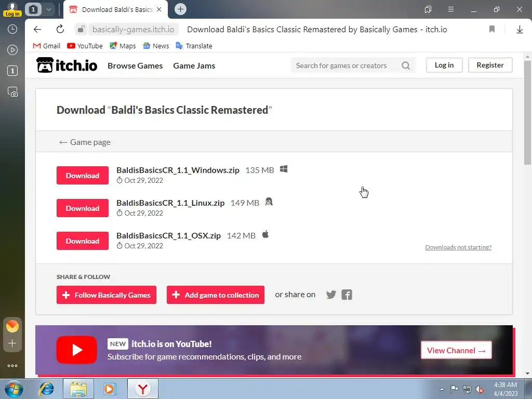Open File Explorer from taskbar
532x399 pixels.
[x=78, y=389]
